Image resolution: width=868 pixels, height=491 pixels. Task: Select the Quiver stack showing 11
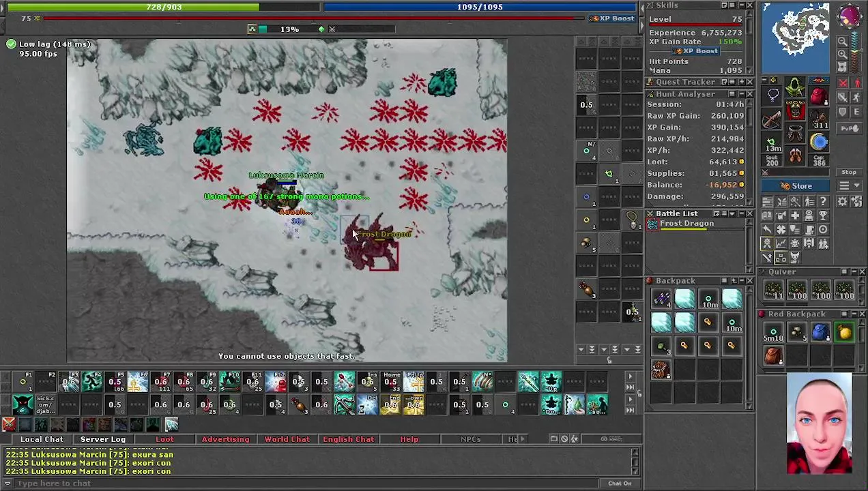point(773,290)
